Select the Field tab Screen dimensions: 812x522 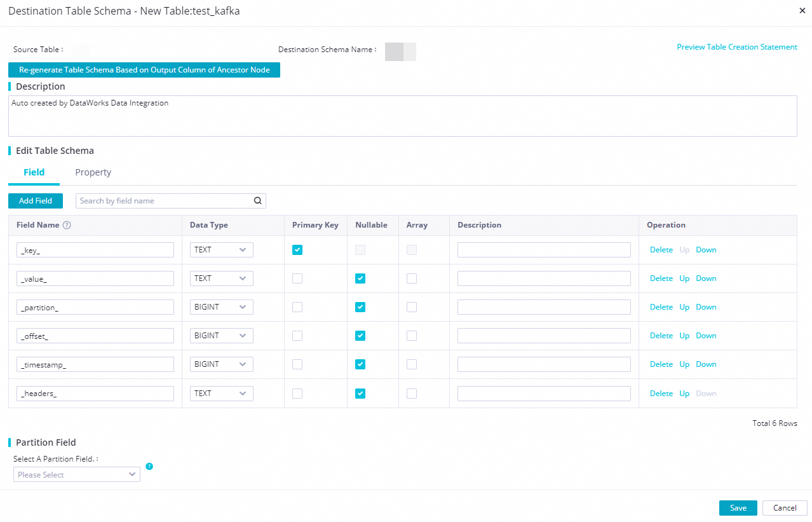click(34, 172)
